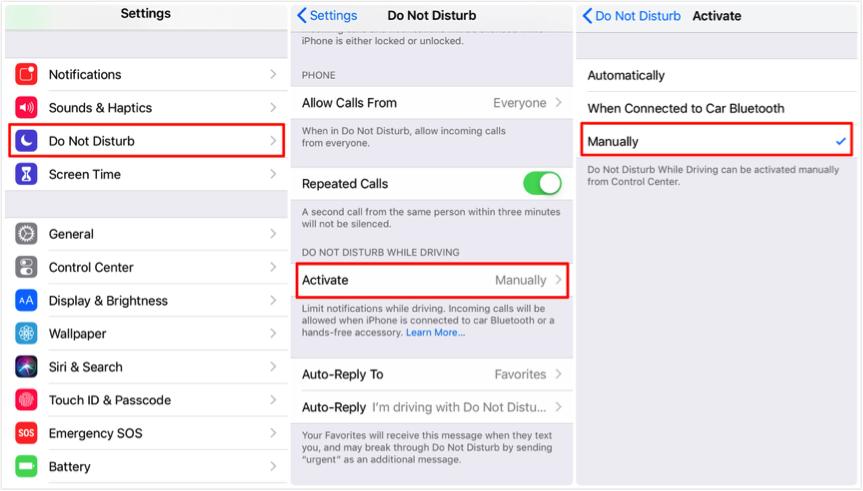Image resolution: width=863 pixels, height=491 pixels.
Task: Select the Manually activation option
Action: (716, 142)
